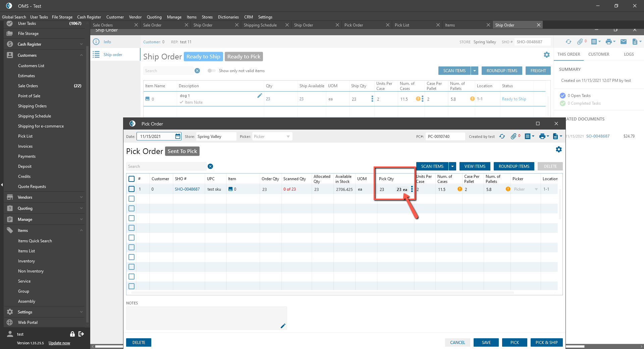Edit dog 1 description with pencil icon
This screenshot has width=644, height=349.
point(260,96)
